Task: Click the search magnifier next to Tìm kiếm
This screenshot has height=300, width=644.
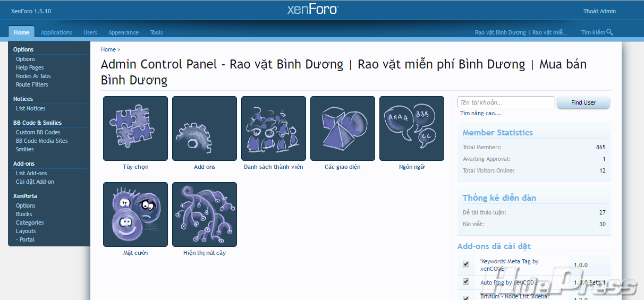Action: tap(609, 32)
